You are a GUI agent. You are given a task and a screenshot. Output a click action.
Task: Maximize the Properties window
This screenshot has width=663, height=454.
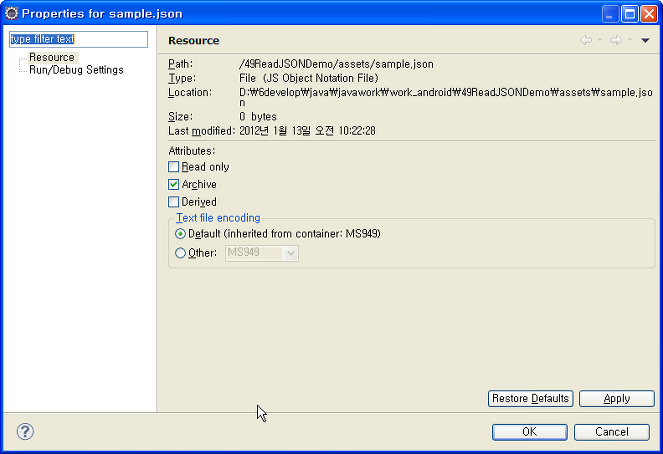point(629,14)
